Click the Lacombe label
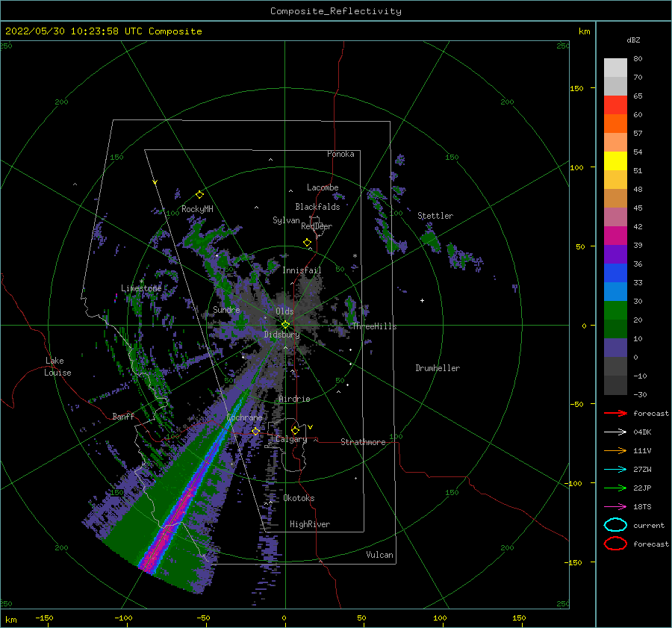Image resolution: width=672 pixels, height=628 pixels. [323, 187]
